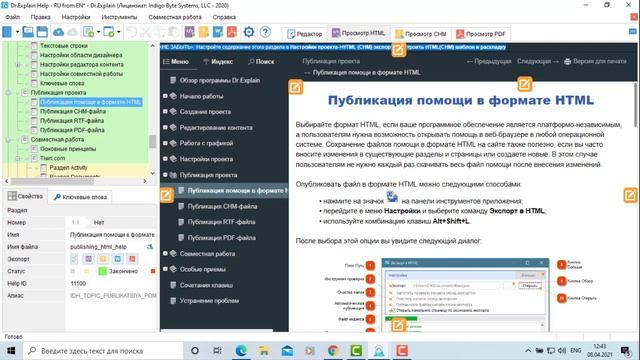Switch to the Просмотр CHM tab
The width and height of the screenshot is (640, 360).
[x=421, y=34]
